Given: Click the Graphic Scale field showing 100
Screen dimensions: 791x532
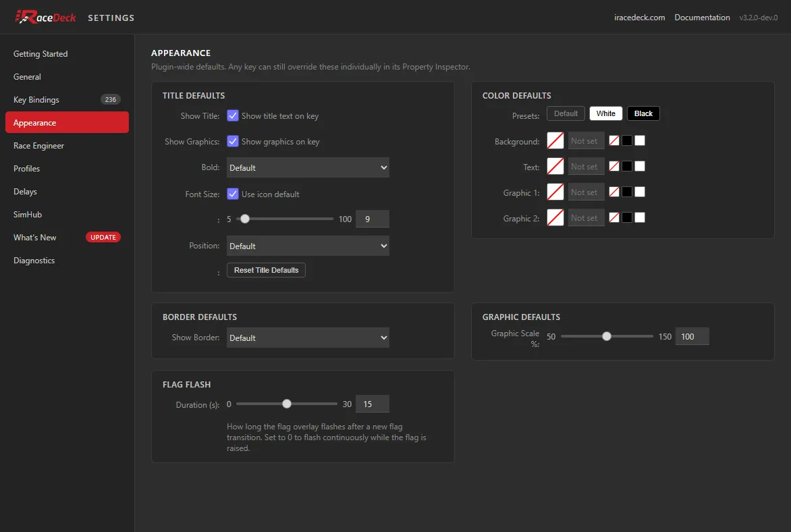Looking at the screenshot, I should (692, 336).
